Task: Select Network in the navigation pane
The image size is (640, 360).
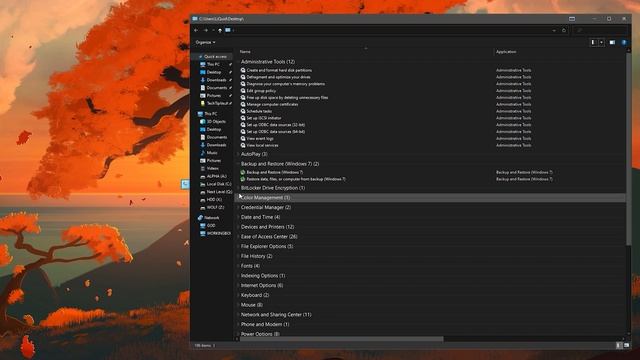Action: click(x=211, y=218)
